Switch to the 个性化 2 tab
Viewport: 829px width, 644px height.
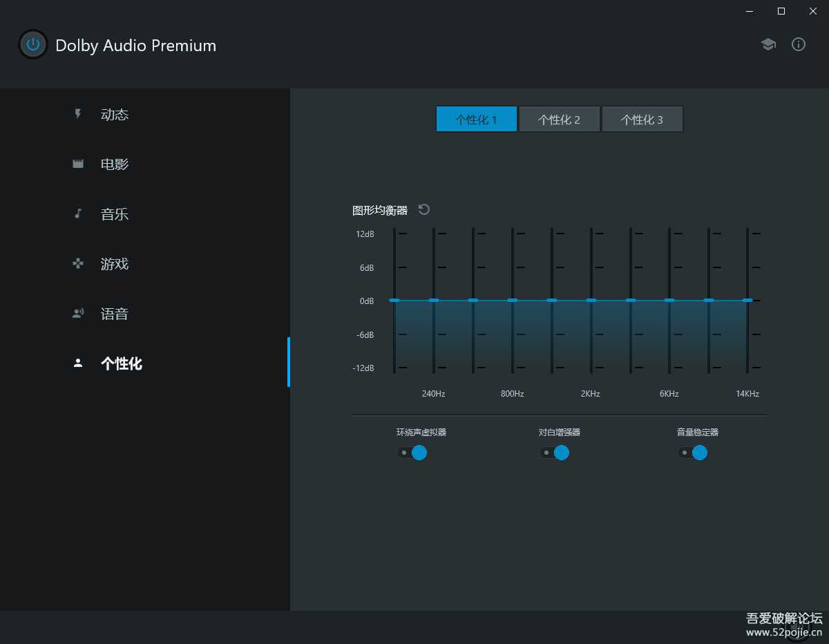pos(560,119)
